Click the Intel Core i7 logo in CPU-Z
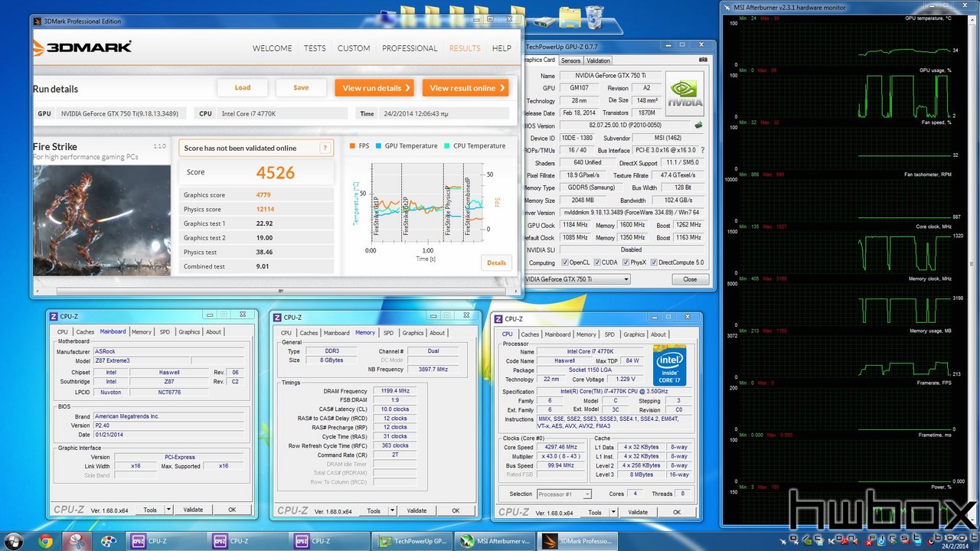 pos(668,365)
